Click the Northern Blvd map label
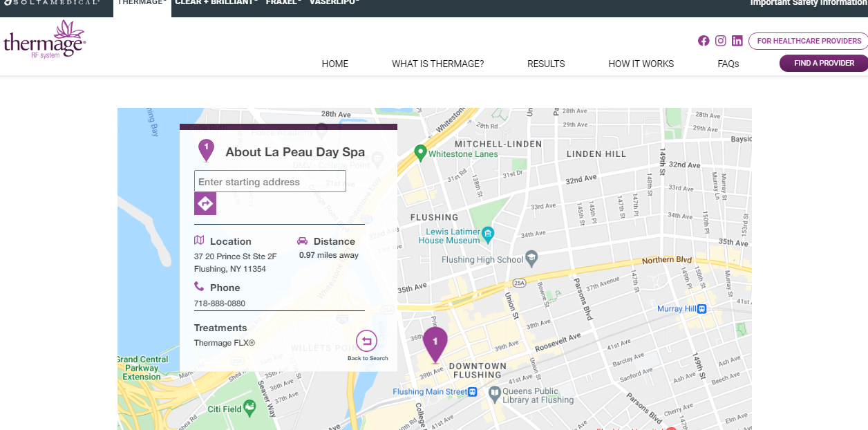Image resolution: width=868 pixels, height=430 pixels. click(667, 260)
